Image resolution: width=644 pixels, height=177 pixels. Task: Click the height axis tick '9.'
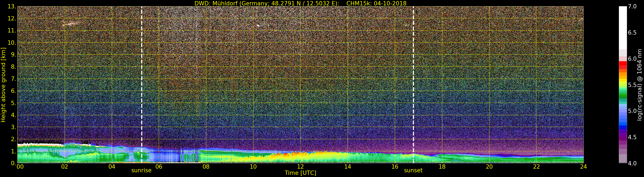pos(13,55)
